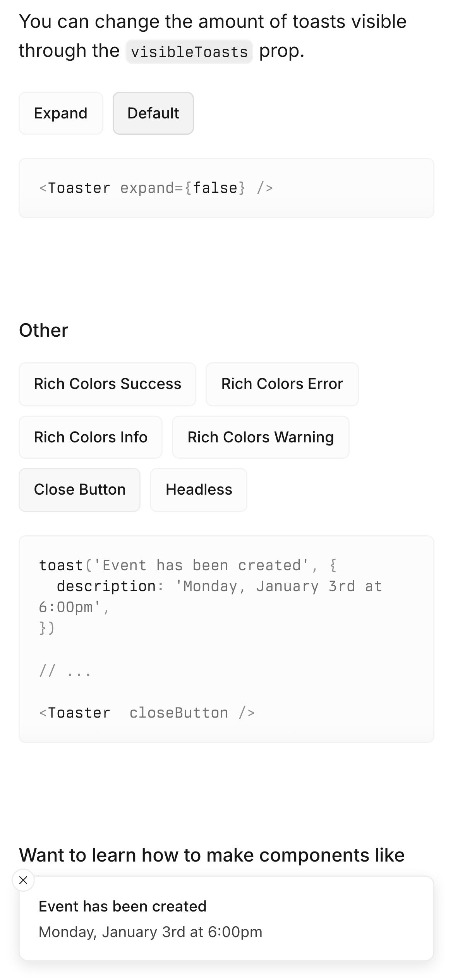The image size is (453, 980).
Task: Trigger the Rich Colors Error toast
Action: tap(282, 384)
